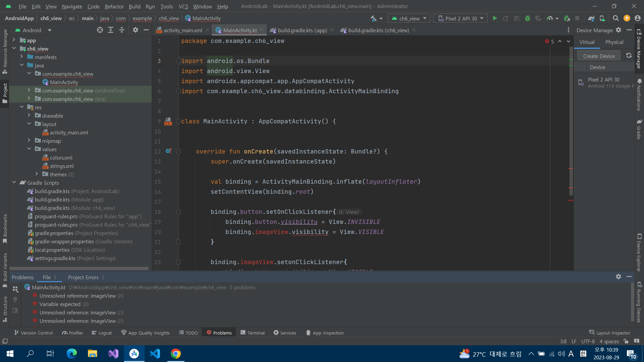Click the Create Device button

click(x=599, y=56)
